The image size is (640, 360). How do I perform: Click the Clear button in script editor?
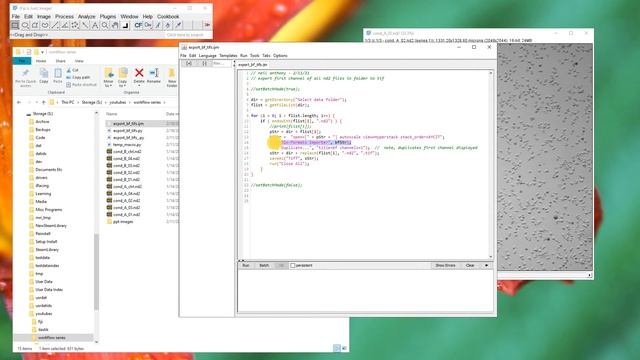click(x=470, y=265)
